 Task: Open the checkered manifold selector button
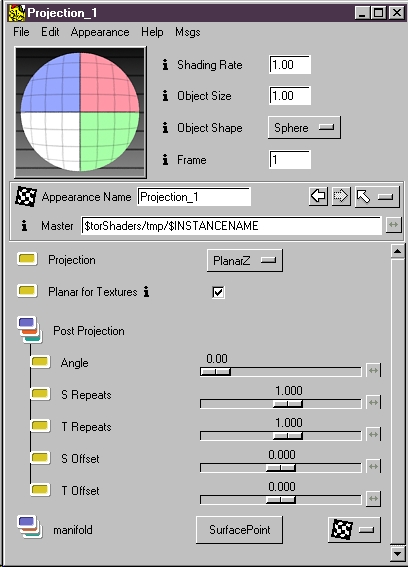click(354, 530)
